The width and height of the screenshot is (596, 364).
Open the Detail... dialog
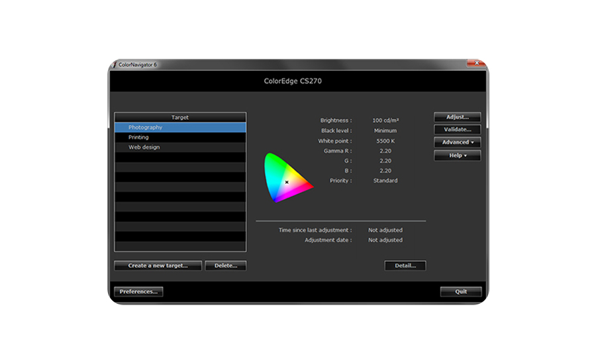click(405, 265)
